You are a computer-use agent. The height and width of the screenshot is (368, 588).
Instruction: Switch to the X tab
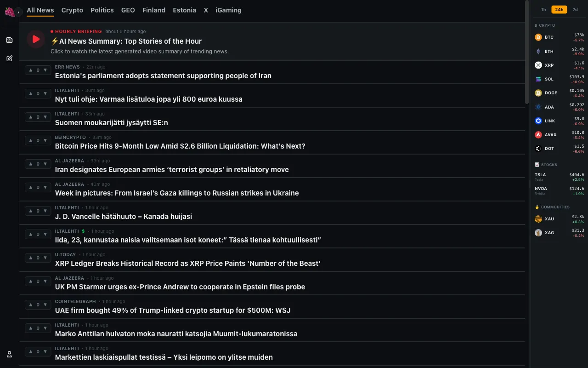click(x=206, y=10)
